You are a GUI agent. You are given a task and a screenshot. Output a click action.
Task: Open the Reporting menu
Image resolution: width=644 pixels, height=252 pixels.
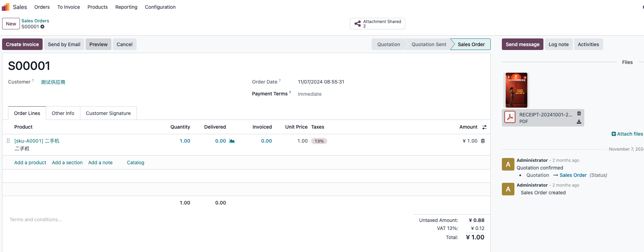(126, 7)
